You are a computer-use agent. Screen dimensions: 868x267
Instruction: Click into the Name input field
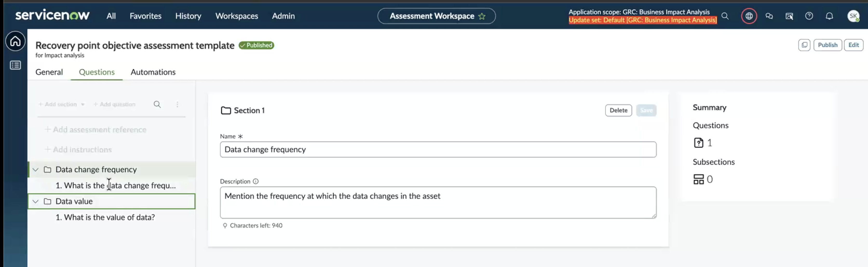(x=438, y=150)
